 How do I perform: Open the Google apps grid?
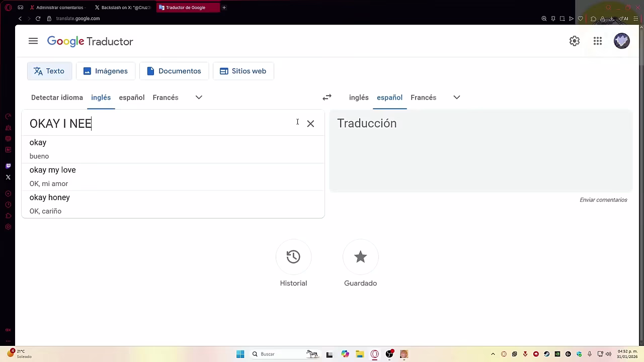pyautogui.click(x=598, y=41)
